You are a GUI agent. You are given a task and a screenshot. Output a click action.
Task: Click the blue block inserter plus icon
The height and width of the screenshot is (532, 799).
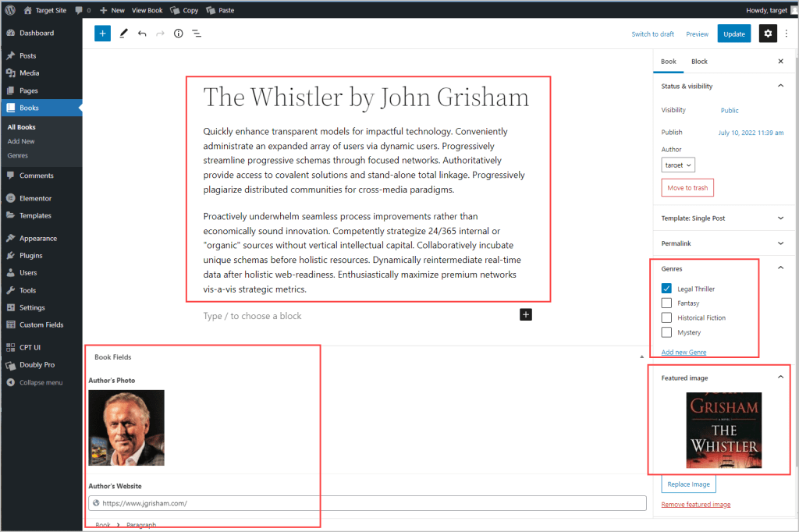(x=102, y=34)
